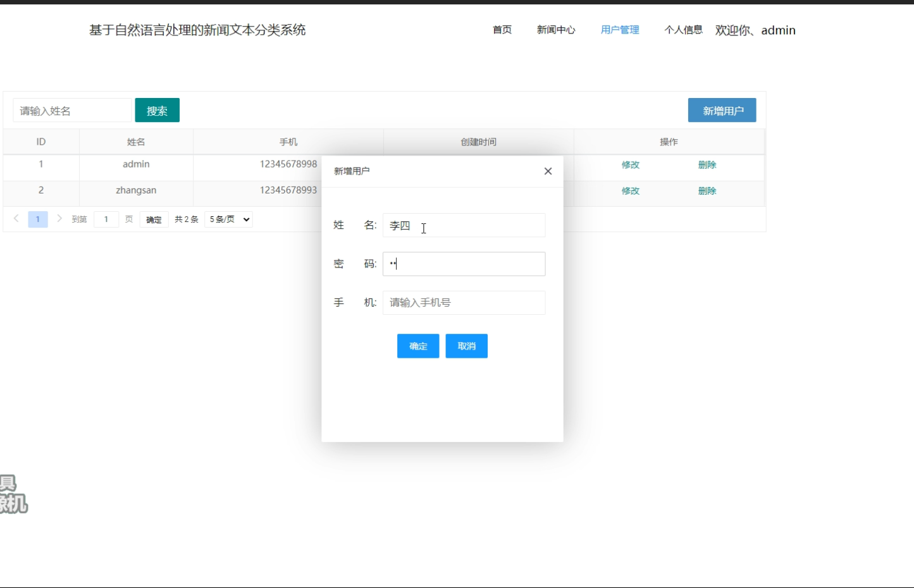Cancel the dialog with the 取消 button
The image size is (914, 588).
tap(466, 346)
